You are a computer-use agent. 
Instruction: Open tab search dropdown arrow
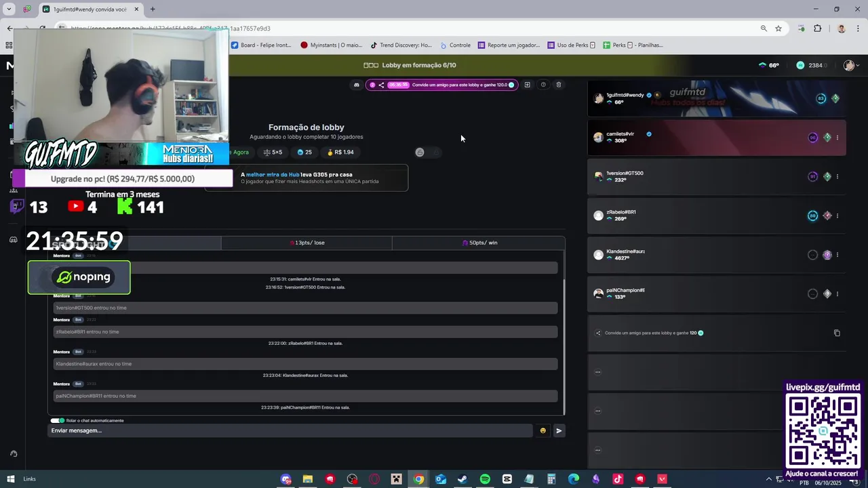coord(9,9)
